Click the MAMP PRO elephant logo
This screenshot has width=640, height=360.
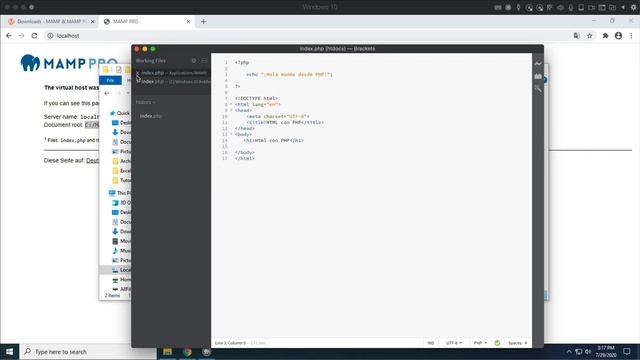tap(30, 63)
